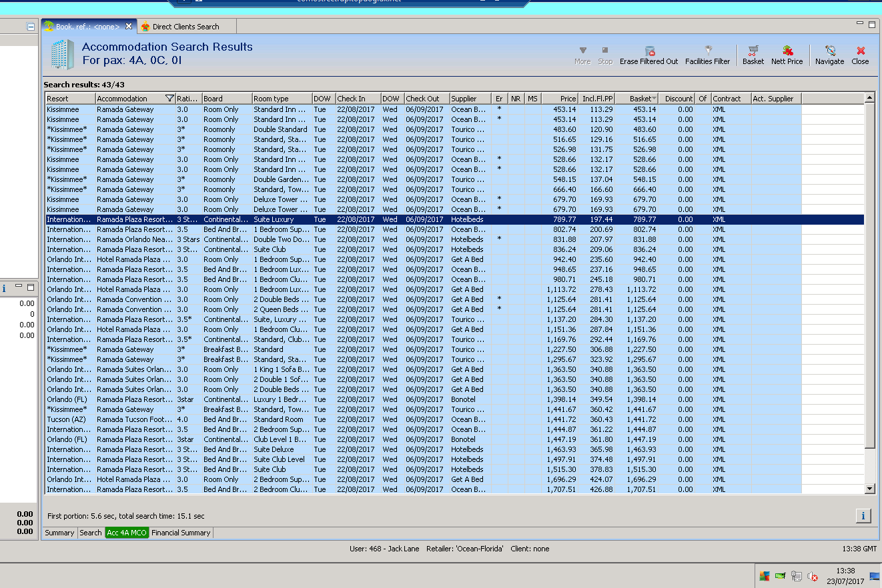Expand the More toolbar dropdown
Screen dimensions: 882x588
click(582, 55)
